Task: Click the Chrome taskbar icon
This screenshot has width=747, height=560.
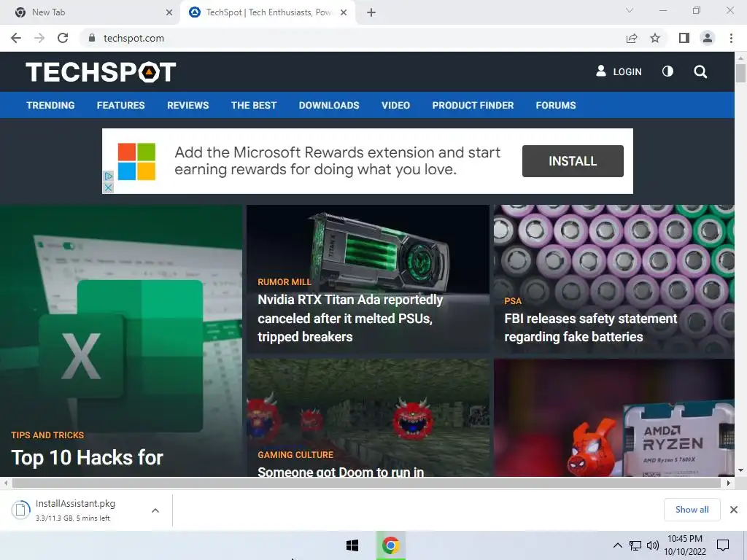Action: point(391,545)
